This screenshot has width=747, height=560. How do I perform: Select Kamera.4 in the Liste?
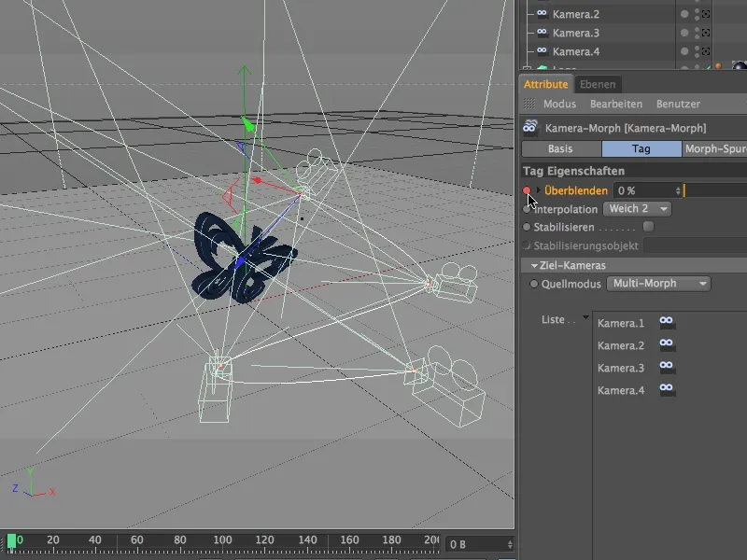[x=621, y=390]
